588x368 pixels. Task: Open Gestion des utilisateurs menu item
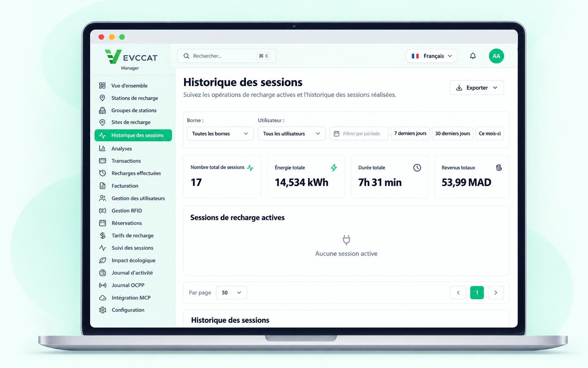(x=138, y=198)
